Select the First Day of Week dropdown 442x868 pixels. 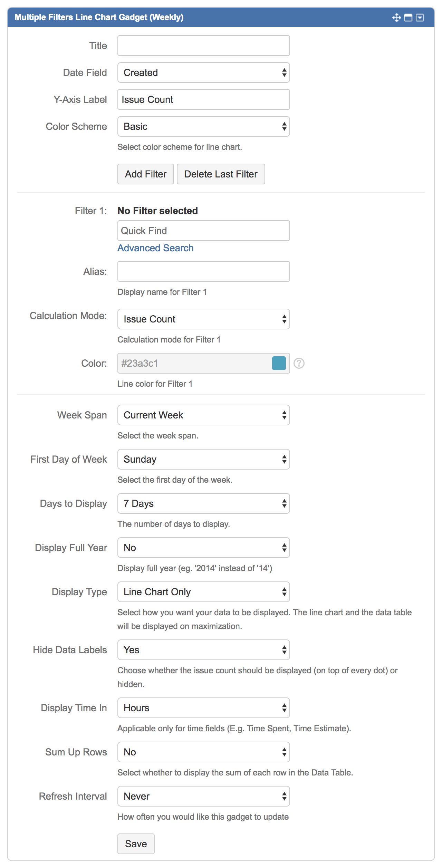pyautogui.click(x=203, y=459)
